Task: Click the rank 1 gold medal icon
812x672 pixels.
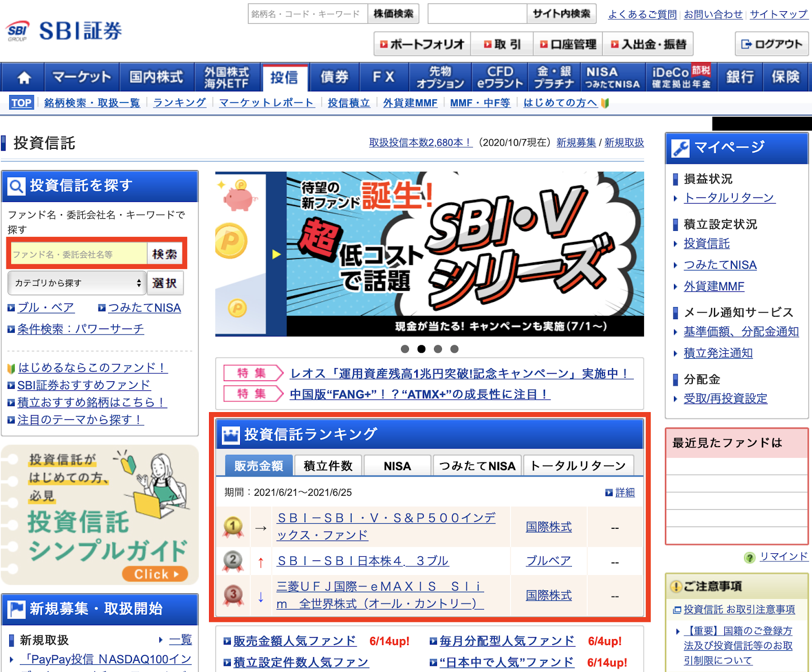Action: 233,527
